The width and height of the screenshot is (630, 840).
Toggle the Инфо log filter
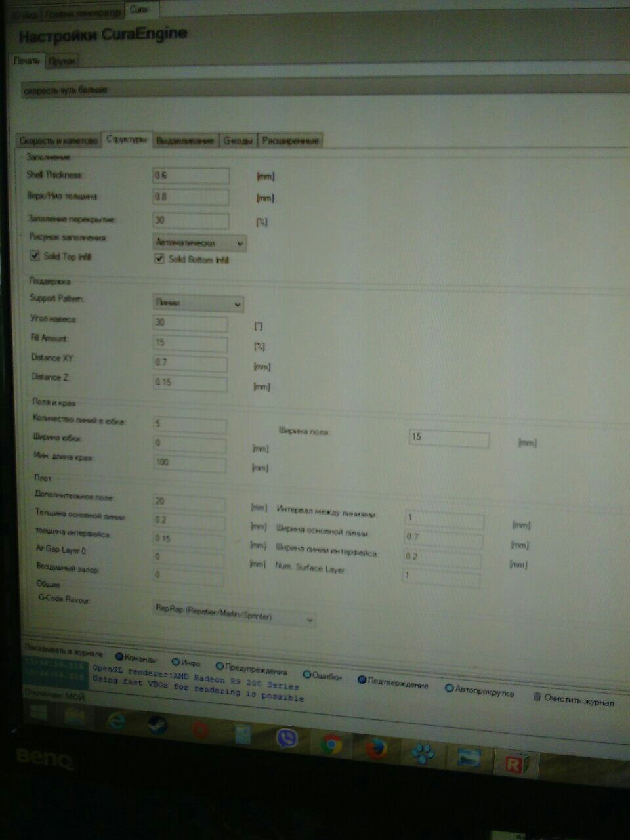176,661
